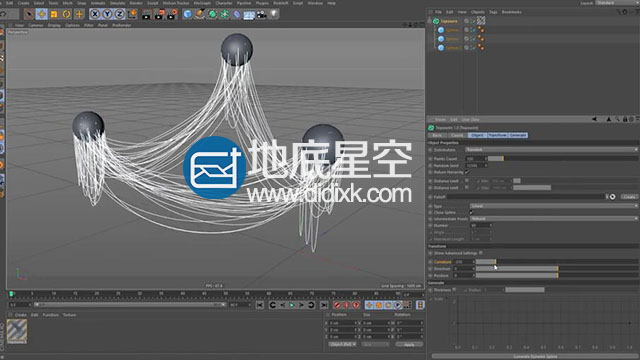
Task: Open the Intermediate Points dropdown
Action: point(553,219)
